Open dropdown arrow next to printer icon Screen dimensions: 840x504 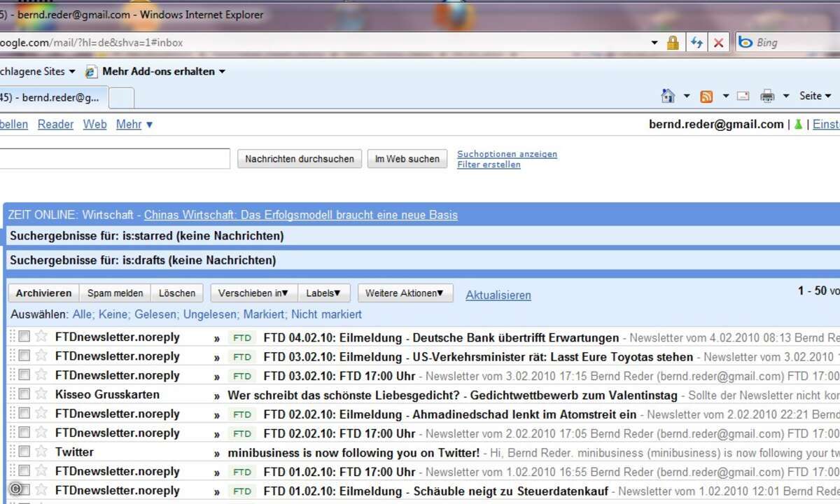coord(786,97)
